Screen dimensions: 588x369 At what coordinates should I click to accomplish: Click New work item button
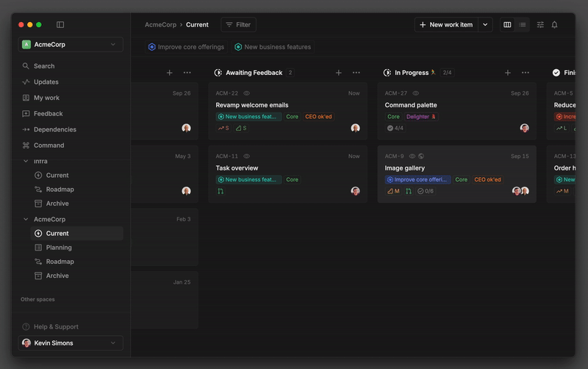446,25
